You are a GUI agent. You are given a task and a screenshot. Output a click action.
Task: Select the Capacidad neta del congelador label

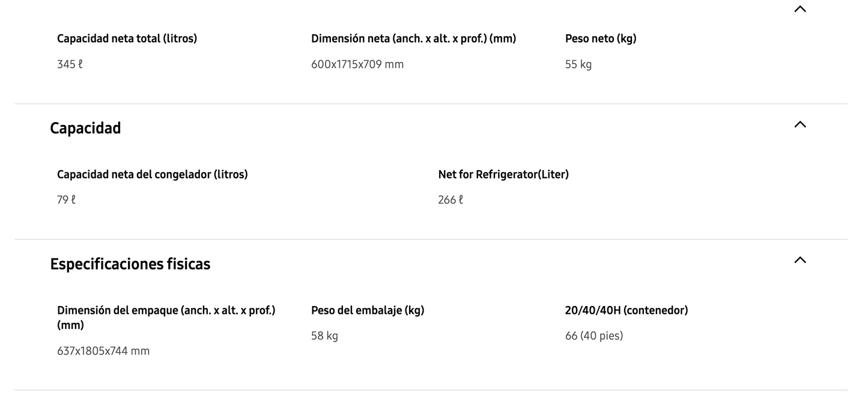point(152,174)
